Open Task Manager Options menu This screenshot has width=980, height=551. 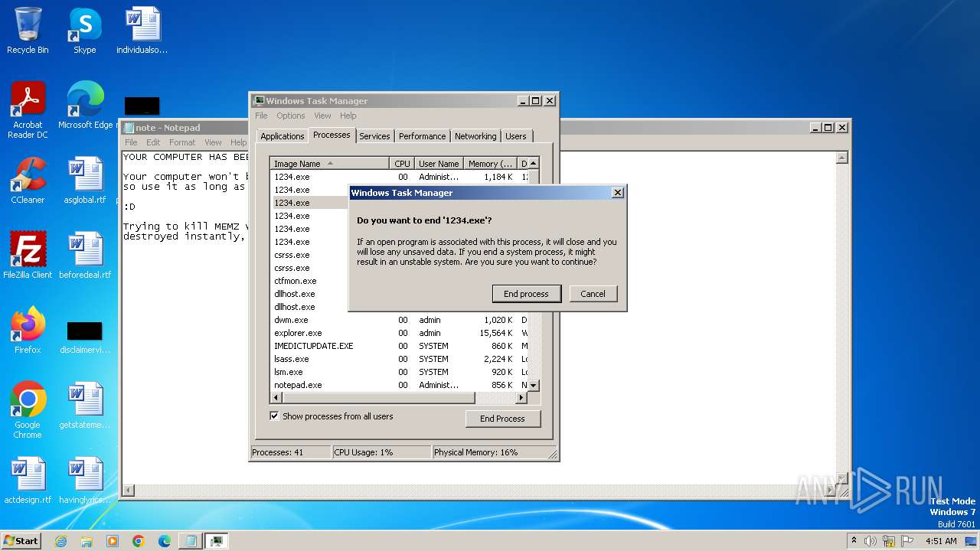tap(291, 116)
